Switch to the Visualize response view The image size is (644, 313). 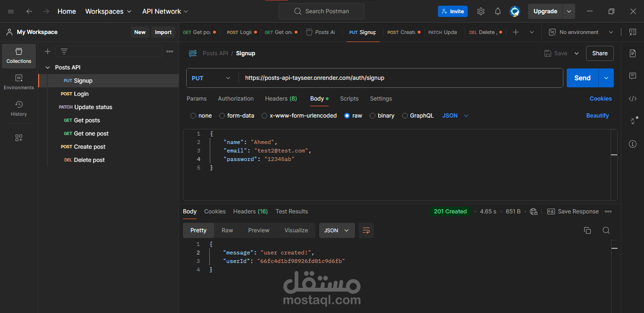[x=296, y=230]
